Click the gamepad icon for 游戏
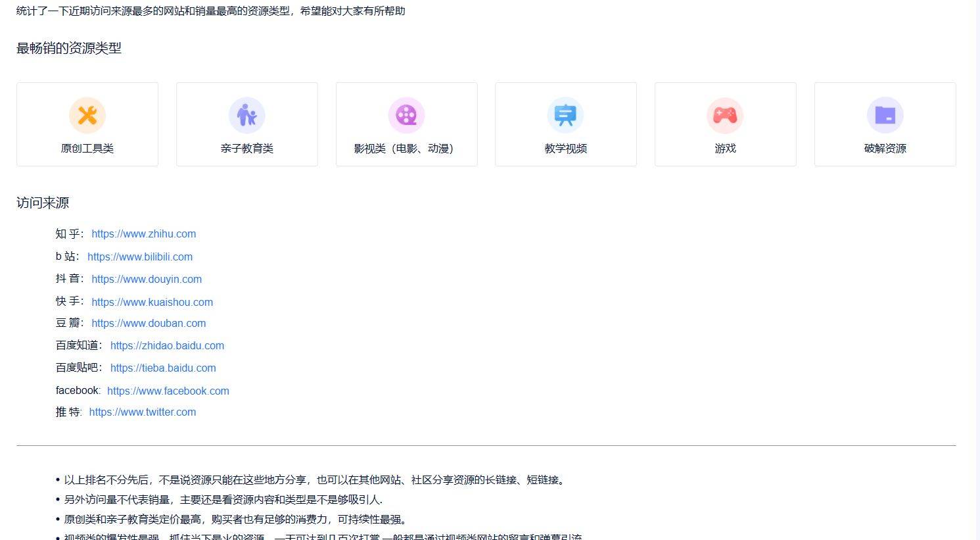The height and width of the screenshot is (540, 980). pyautogui.click(x=726, y=115)
